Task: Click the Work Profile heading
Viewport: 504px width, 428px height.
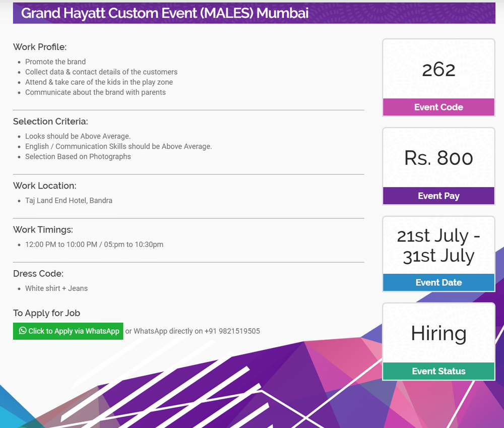Action: click(x=40, y=47)
